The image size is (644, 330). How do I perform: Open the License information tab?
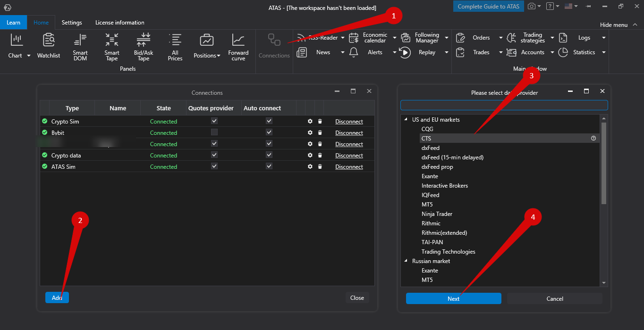pyautogui.click(x=120, y=23)
